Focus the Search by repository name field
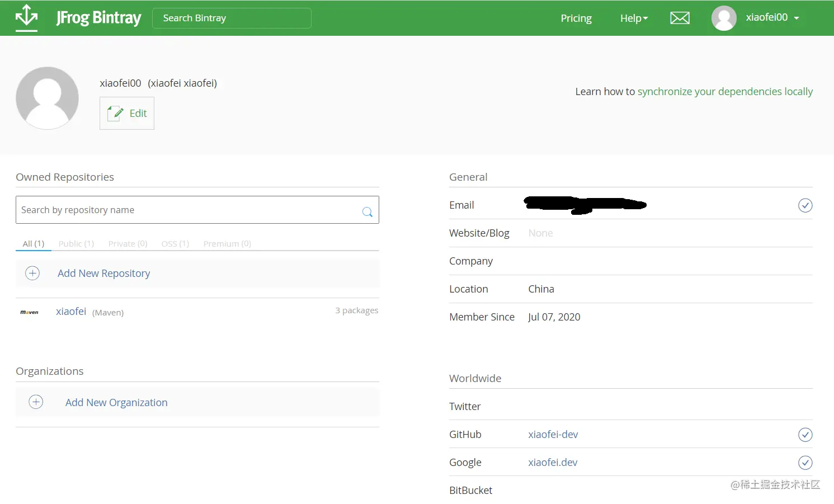 click(197, 210)
